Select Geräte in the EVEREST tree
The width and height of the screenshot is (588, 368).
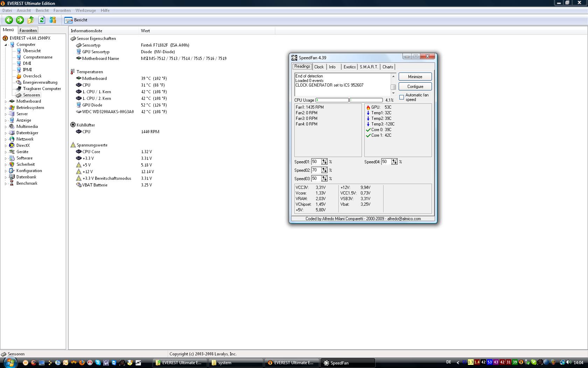(22, 152)
